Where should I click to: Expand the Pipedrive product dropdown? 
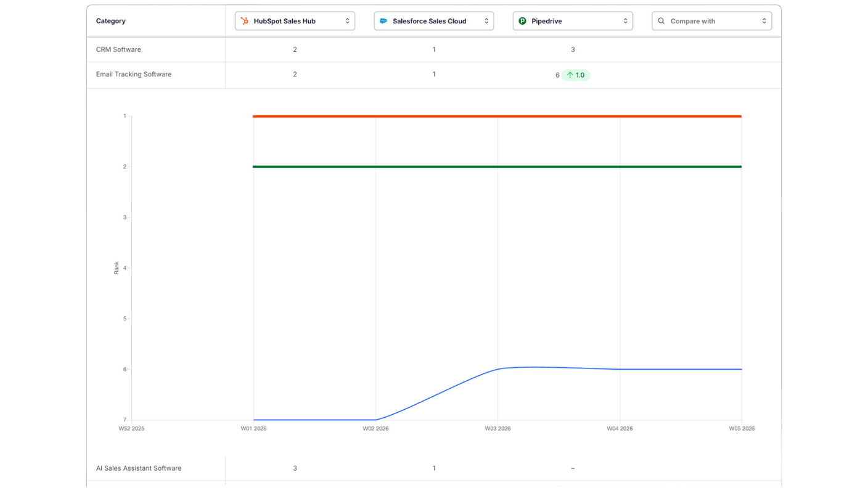click(573, 21)
